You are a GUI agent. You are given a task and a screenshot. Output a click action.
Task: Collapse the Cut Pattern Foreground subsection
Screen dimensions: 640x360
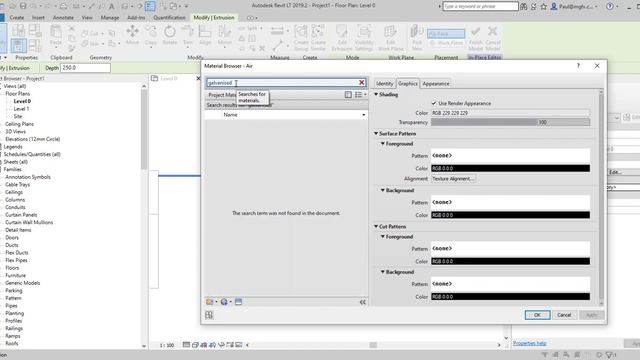click(x=382, y=236)
